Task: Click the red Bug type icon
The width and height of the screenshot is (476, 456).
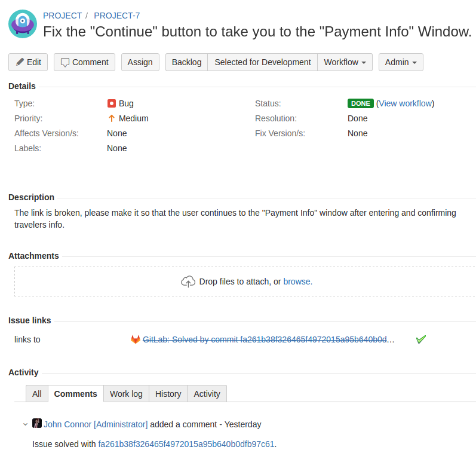Action: tap(111, 103)
